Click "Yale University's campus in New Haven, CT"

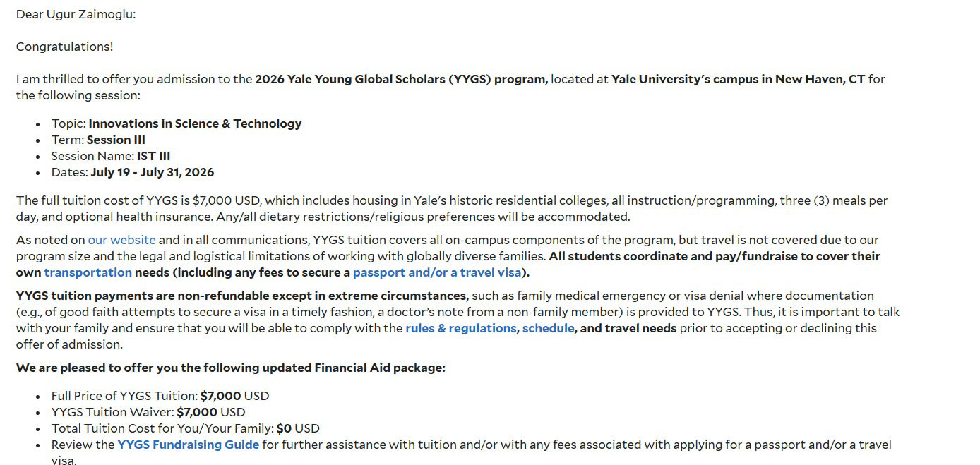click(738, 79)
